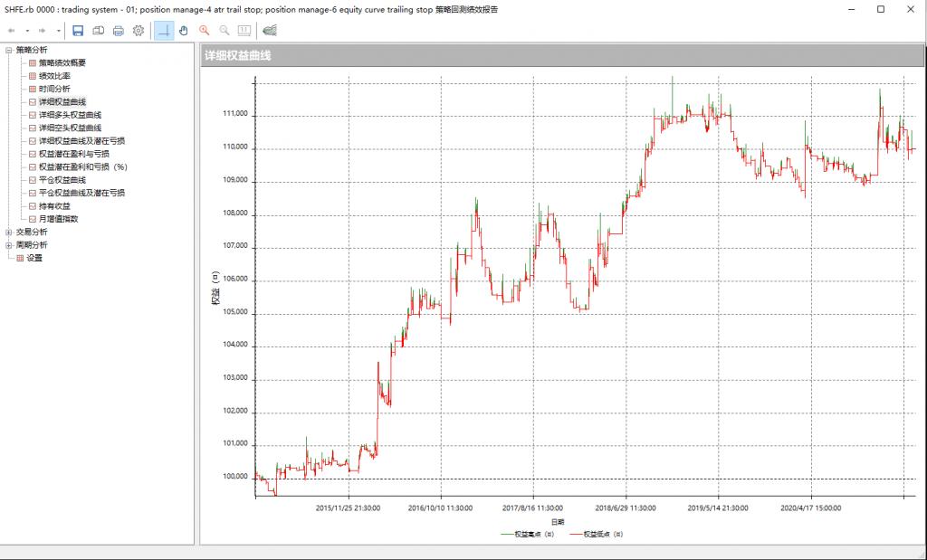Click the 权益低点 red legend entry
This screenshot has width=927, height=560.
pos(596,534)
